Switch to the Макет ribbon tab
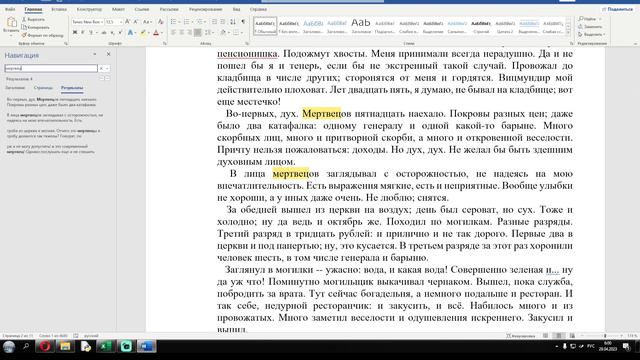The height and width of the screenshot is (360, 640). [x=118, y=9]
